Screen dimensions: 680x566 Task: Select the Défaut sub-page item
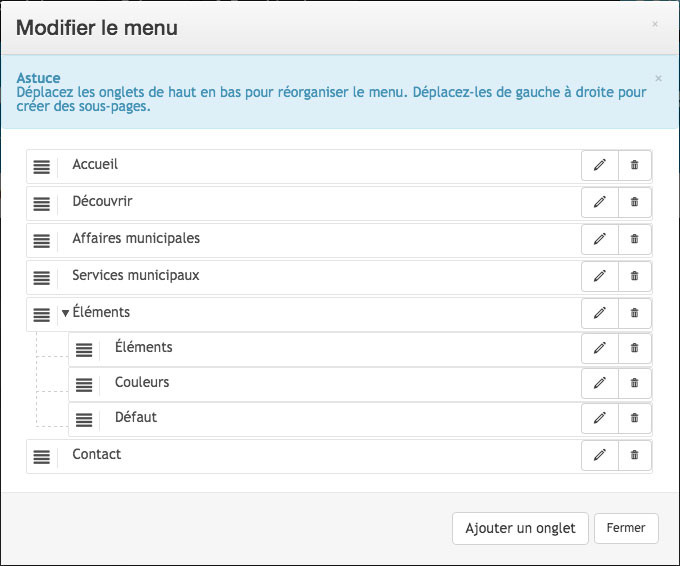136,417
